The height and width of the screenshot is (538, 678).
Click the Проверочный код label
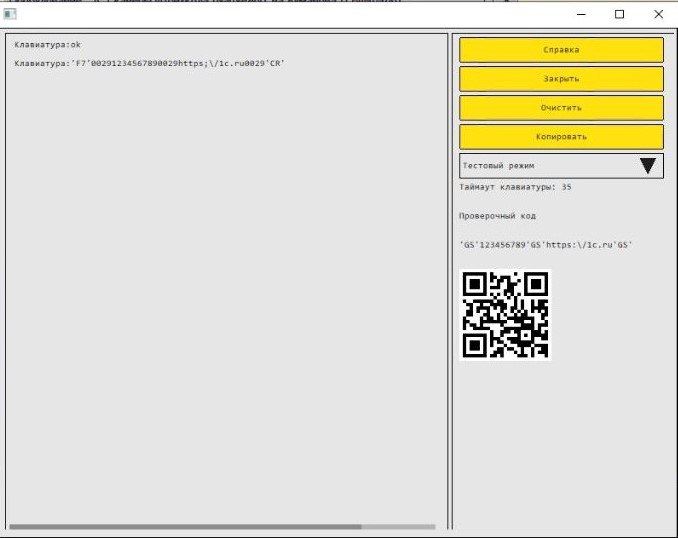tap(497, 216)
